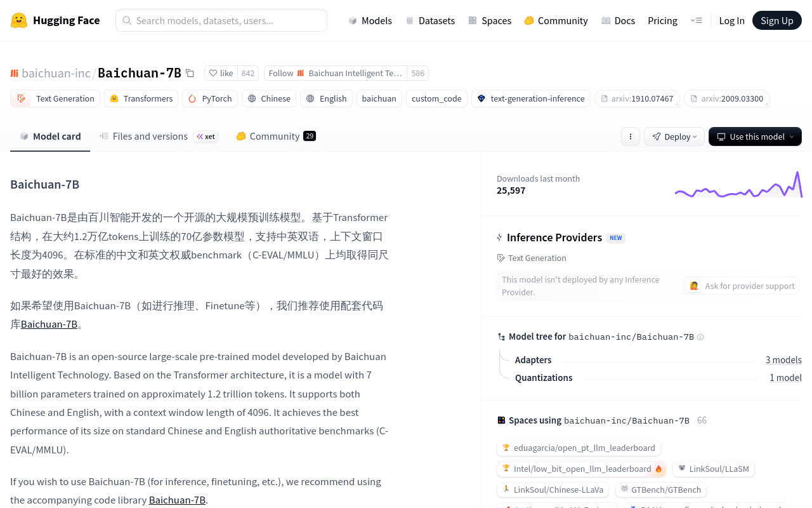Expand the Use this model dropdown
Image resolution: width=812 pixels, height=508 pixels.
pos(755,137)
